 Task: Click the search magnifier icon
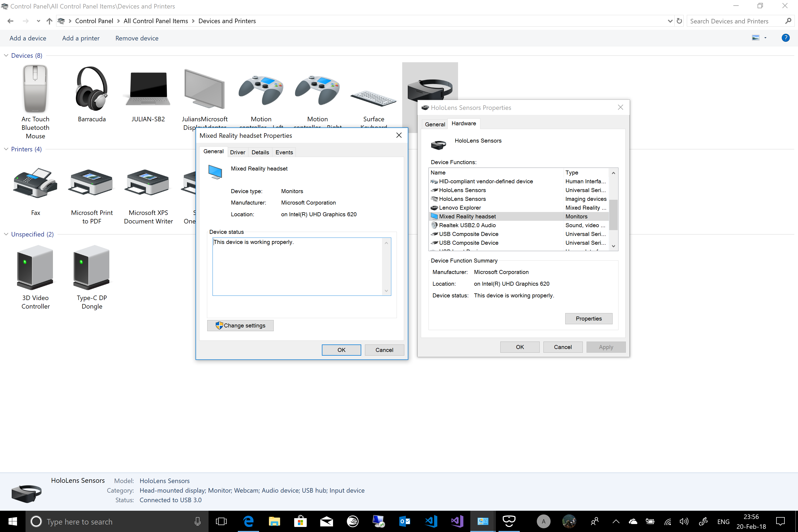788,21
